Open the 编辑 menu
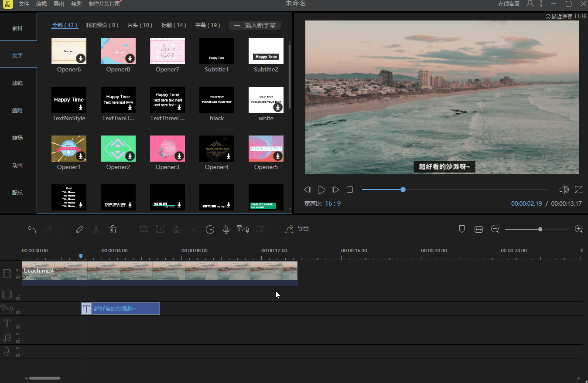 41,4
